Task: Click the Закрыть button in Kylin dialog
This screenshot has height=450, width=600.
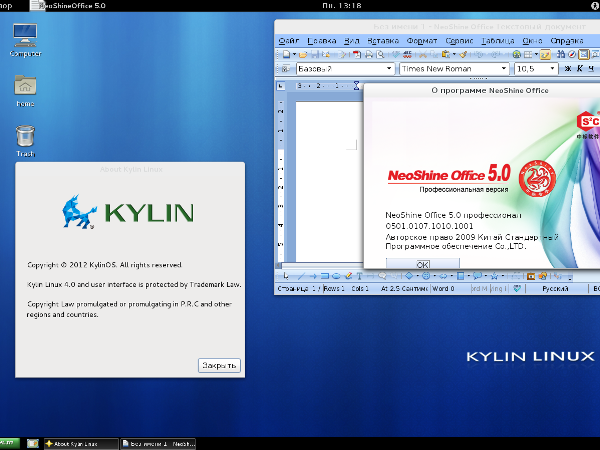Action: (219, 365)
